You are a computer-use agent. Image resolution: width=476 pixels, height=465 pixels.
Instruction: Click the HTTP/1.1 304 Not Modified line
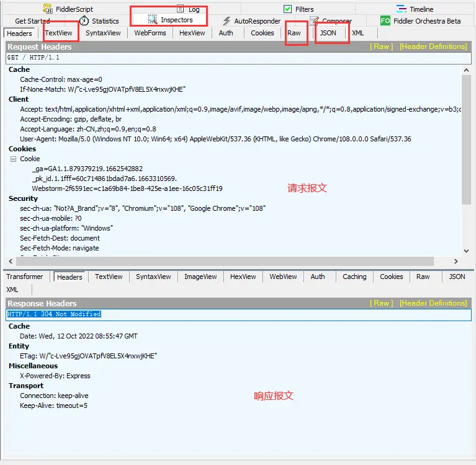238,314
